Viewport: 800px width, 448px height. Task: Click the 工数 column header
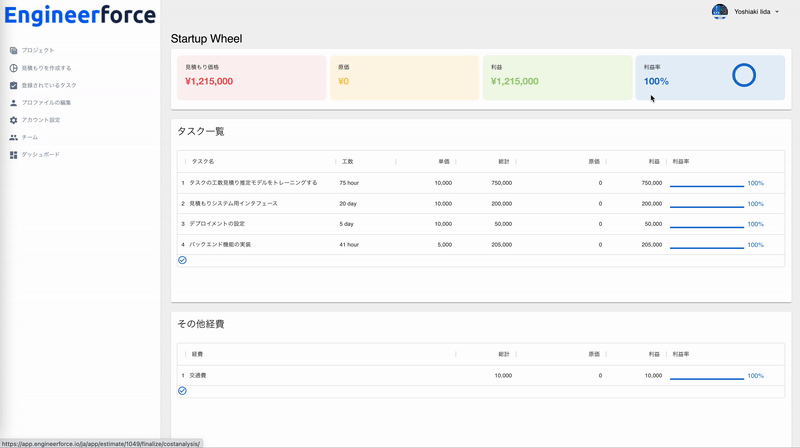coord(348,161)
